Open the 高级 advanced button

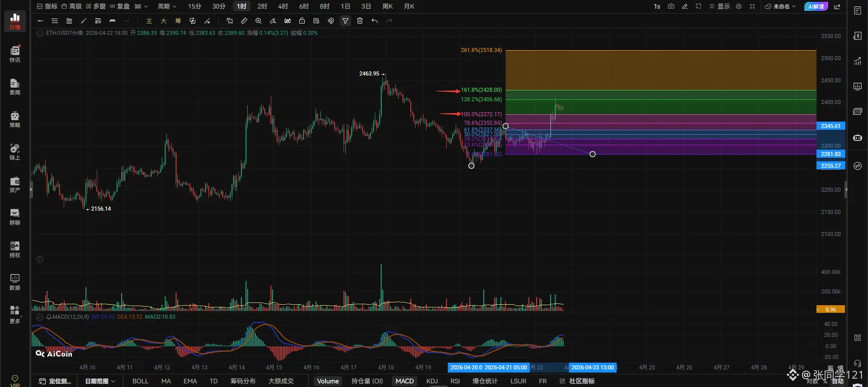pyautogui.click(x=71, y=6)
